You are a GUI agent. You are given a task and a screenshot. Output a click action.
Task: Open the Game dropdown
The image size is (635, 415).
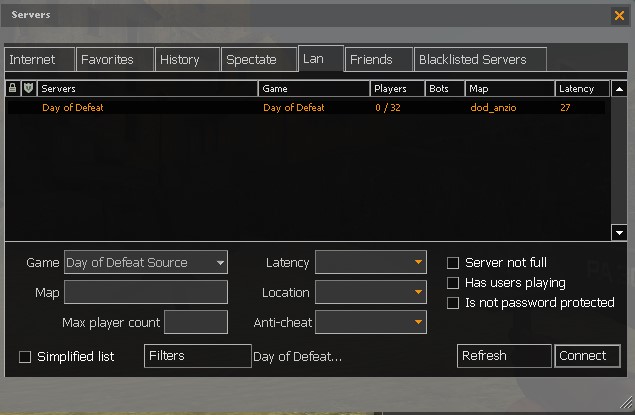(x=146, y=263)
